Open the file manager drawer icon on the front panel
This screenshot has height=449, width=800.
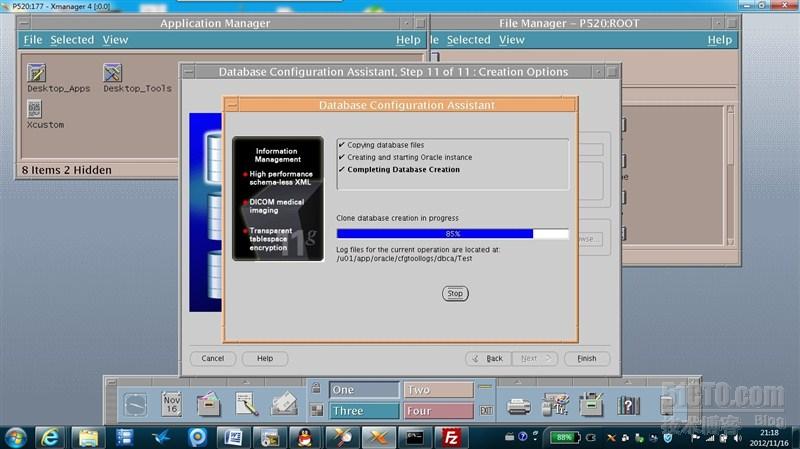[x=209, y=405]
